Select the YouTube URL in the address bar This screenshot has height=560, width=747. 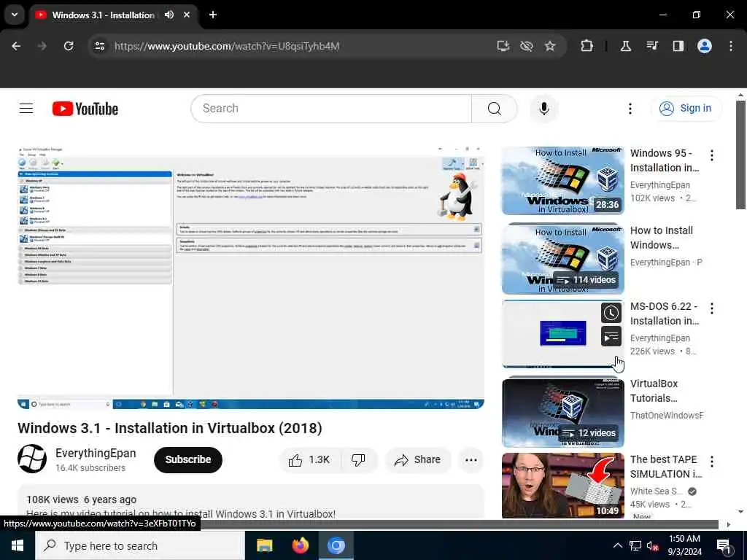click(227, 46)
